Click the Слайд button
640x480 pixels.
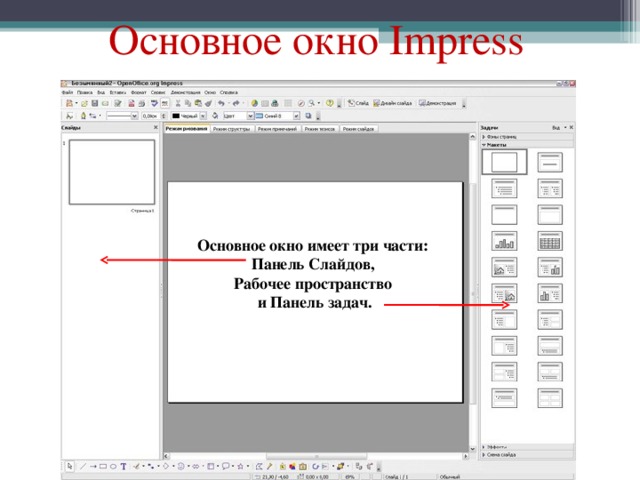(358, 103)
